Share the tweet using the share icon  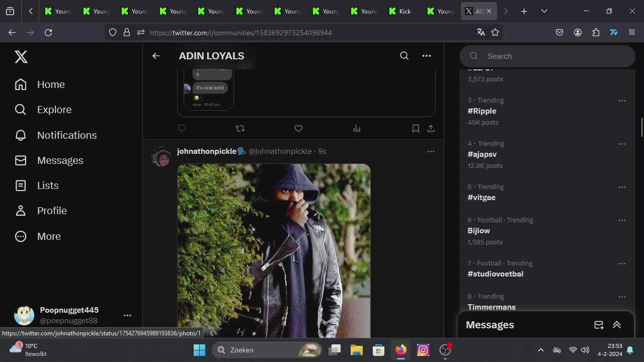pos(431,129)
